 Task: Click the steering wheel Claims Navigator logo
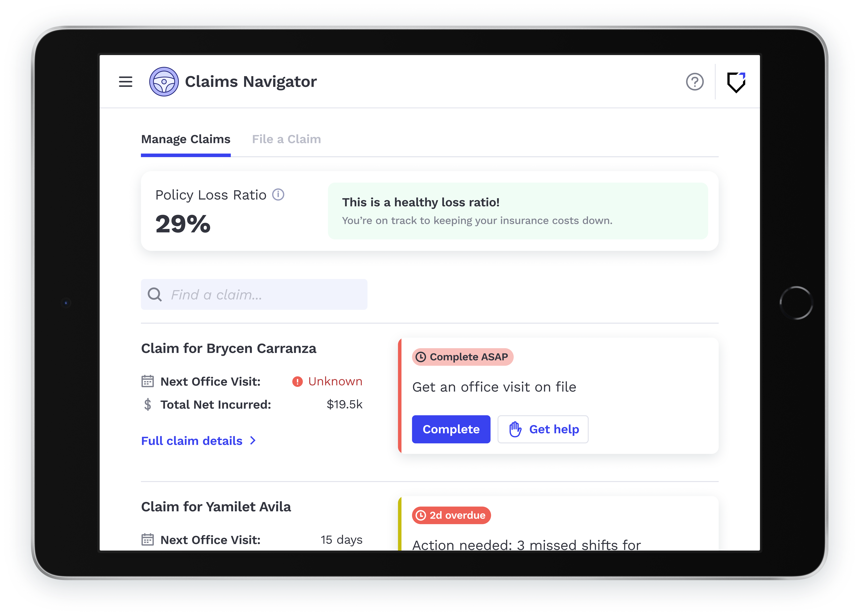point(164,82)
